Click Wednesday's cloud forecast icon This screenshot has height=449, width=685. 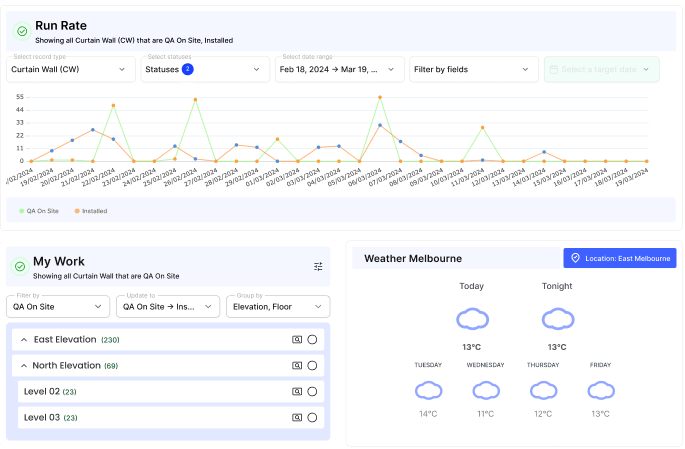tap(486, 390)
